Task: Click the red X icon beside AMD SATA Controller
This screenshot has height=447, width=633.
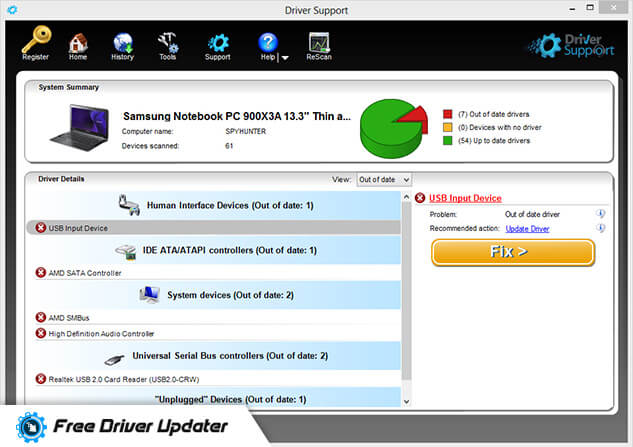Action: [x=41, y=273]
